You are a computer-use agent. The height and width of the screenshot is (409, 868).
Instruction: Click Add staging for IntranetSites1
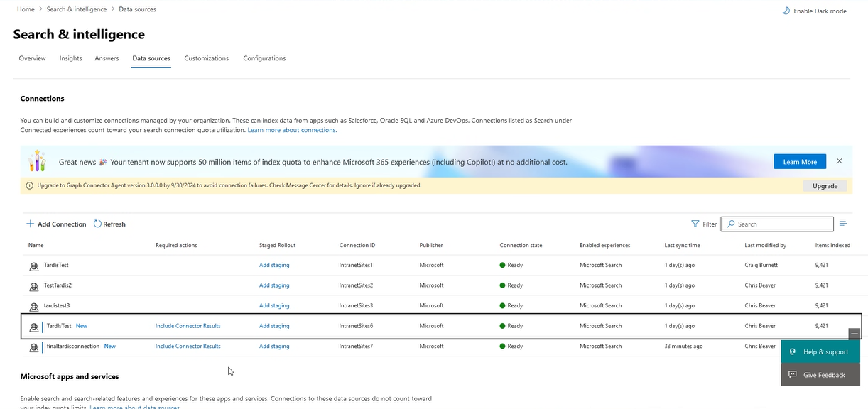click(274, 265)
